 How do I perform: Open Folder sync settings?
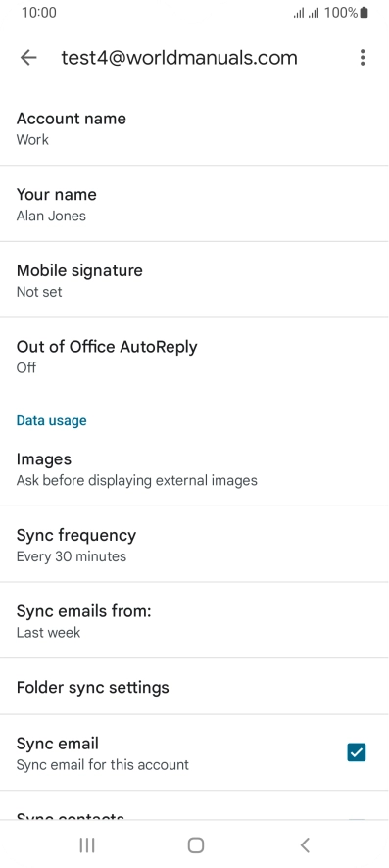pos(194,687)
